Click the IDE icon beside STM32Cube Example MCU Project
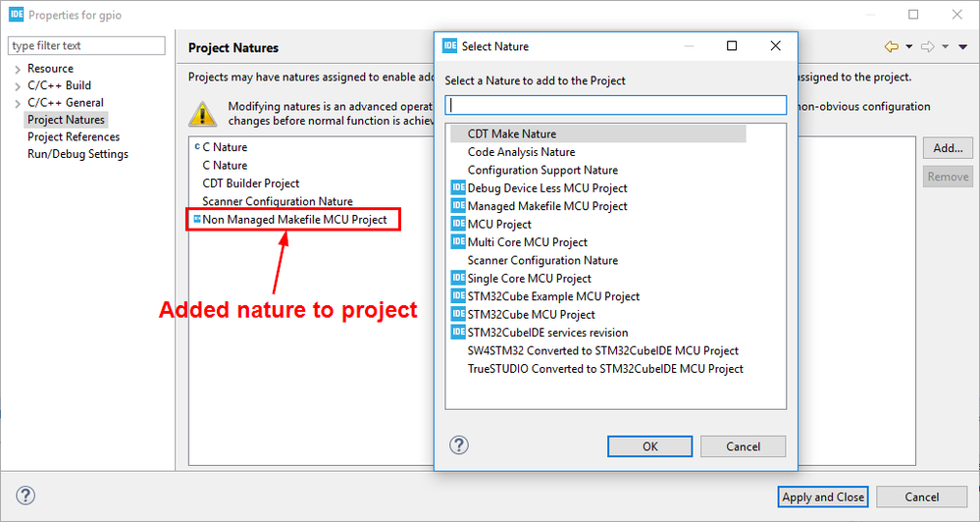The width and height of the screenshot is (980, 522). [458, 296]
